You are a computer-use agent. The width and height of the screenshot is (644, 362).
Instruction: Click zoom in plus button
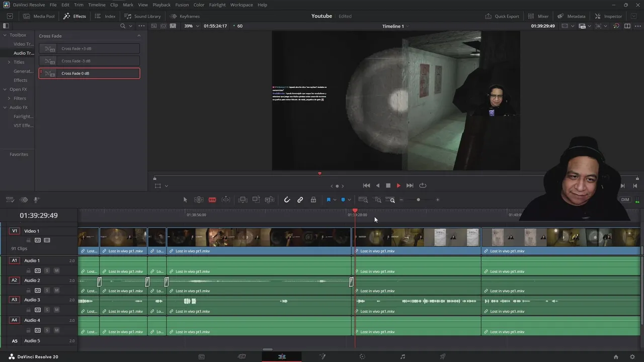tap(437, 200)
